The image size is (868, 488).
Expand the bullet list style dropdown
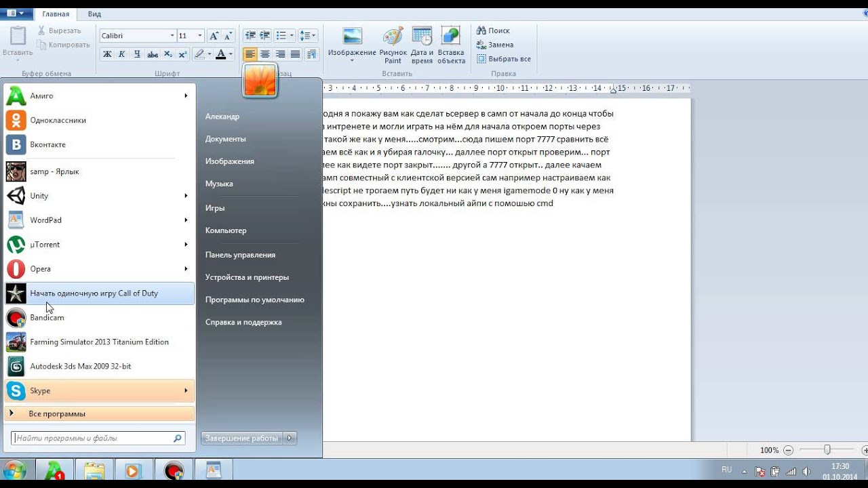point(292,35)
